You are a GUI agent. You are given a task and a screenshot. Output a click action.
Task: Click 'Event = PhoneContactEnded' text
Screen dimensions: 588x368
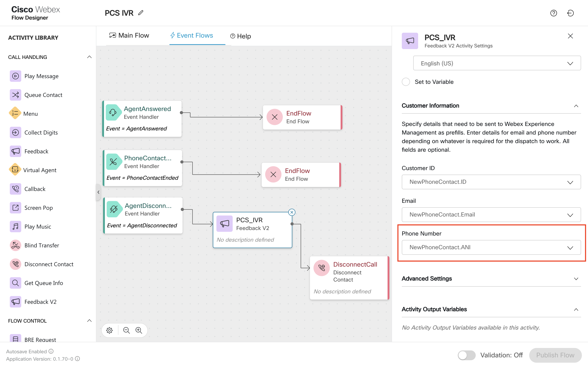click(142, 178)
